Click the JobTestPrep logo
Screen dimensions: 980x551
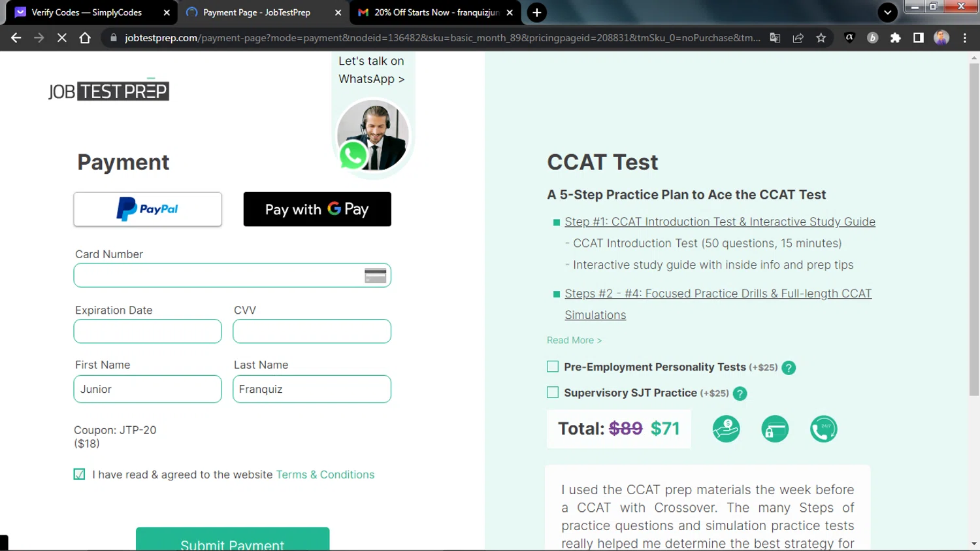click(108, 90)
